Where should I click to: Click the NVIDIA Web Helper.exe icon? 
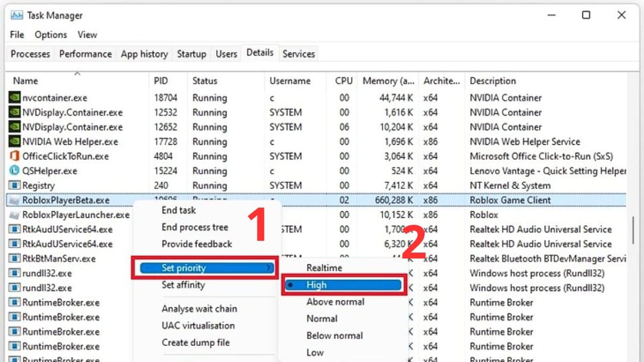click(x=14, y=142)
